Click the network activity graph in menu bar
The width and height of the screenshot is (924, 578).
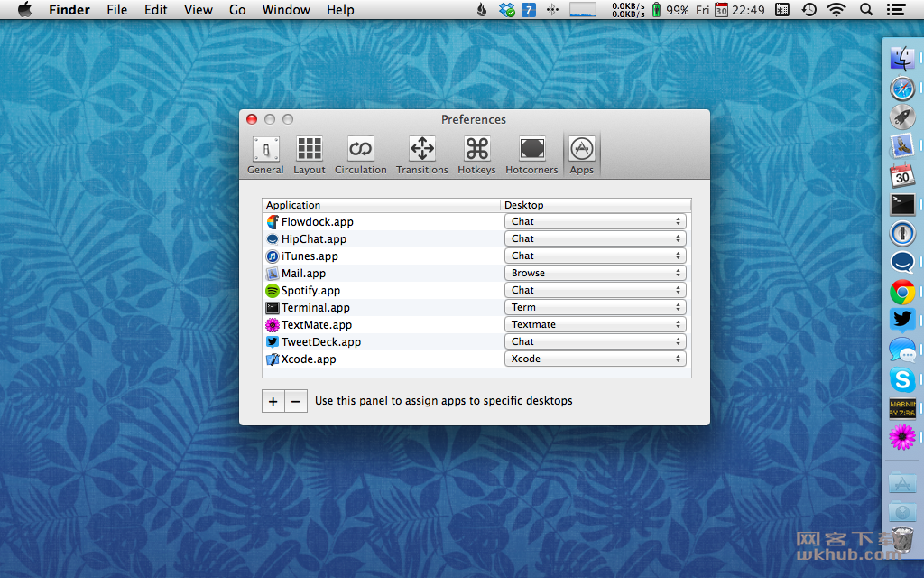pos(582,9)
